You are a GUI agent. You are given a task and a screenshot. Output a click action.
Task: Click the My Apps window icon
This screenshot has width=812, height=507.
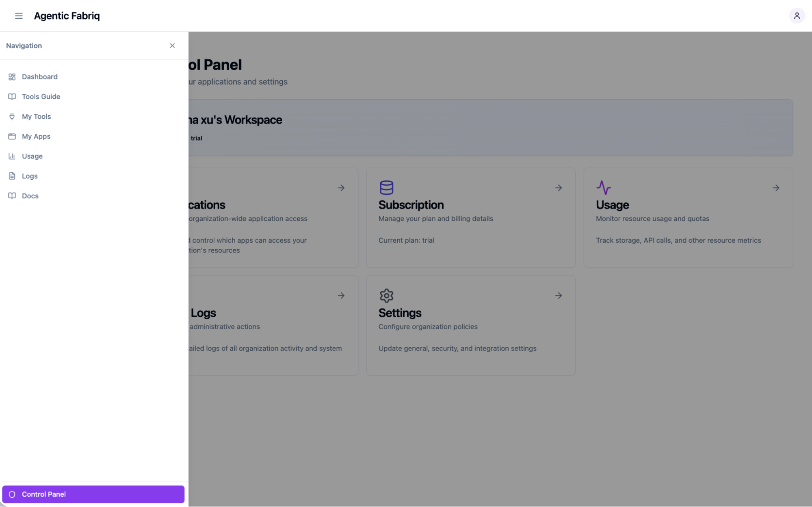12,137
